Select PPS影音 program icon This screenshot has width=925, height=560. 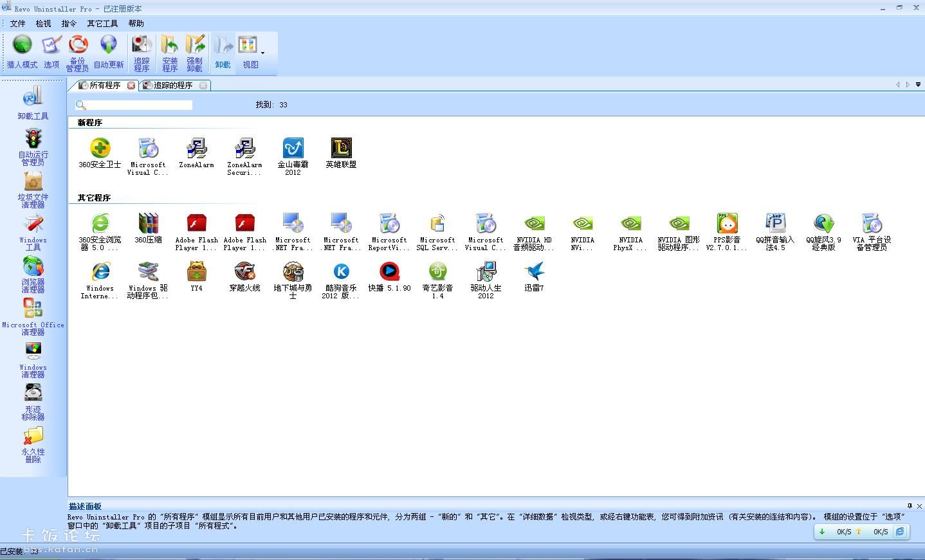[x=727, y=232]
